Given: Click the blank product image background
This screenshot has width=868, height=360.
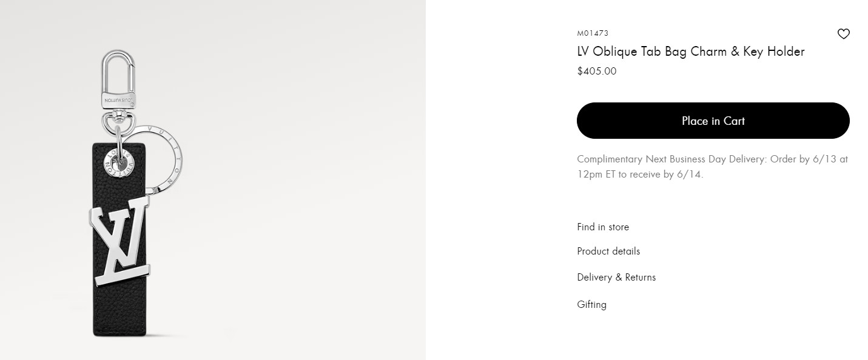Looking at the screenshot, I should coord(303,182).
